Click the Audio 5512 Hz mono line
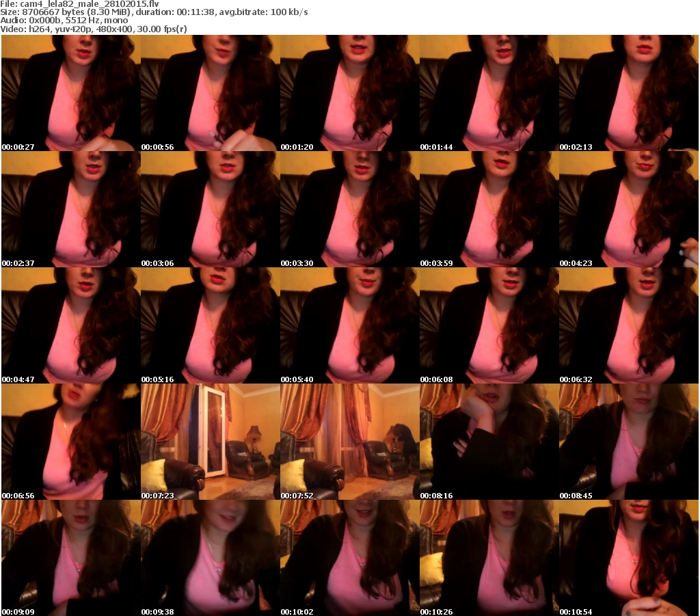The image size is (700, 616). coord(64,21)
